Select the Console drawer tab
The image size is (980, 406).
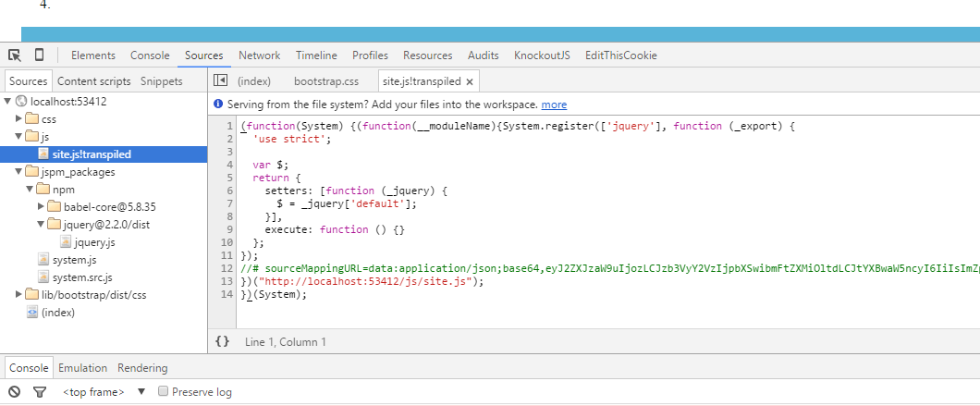click(29, 368)
